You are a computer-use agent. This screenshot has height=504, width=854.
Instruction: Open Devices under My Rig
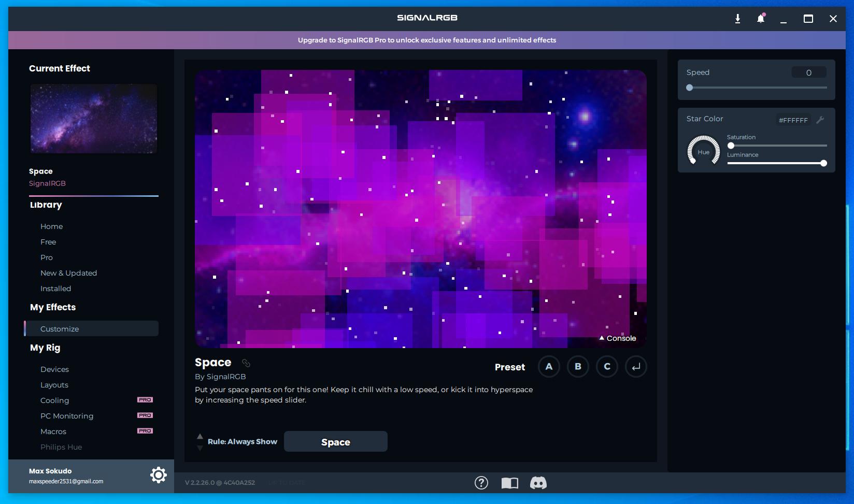pyautogui.click(x=54, y=369)
